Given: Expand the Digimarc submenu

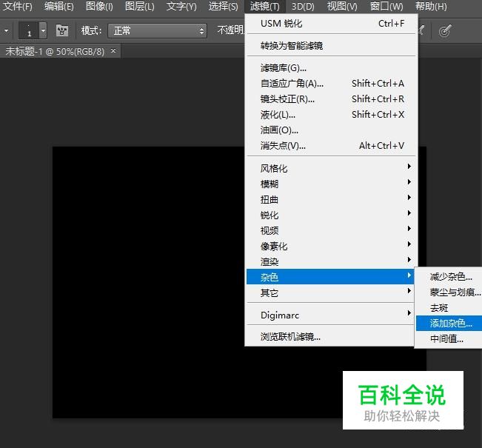Looking at the screenshot, I should click(x=332, y=315).
